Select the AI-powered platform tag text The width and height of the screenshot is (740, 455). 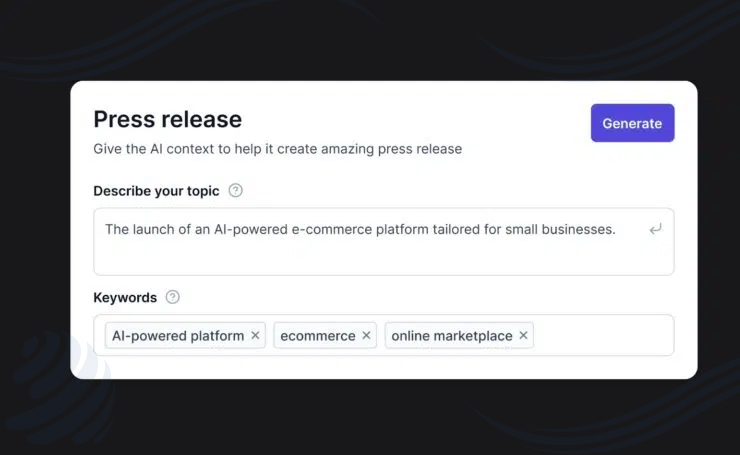(x=178, y=336)
